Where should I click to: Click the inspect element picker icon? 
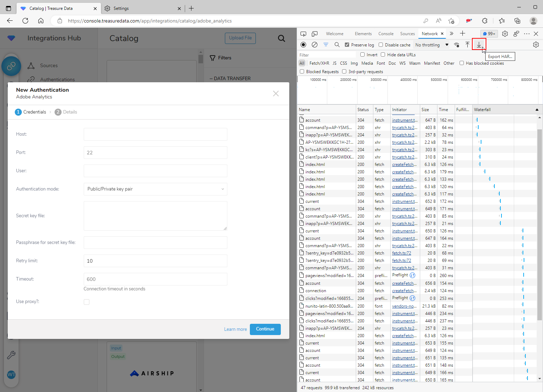(x=303, y=34)
